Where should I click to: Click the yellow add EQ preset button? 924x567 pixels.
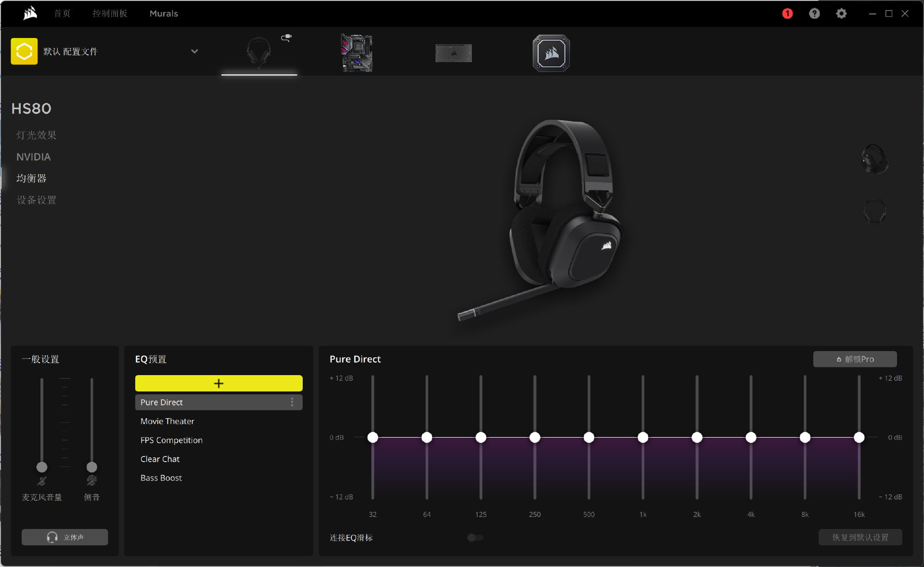(x=218, y=383)
